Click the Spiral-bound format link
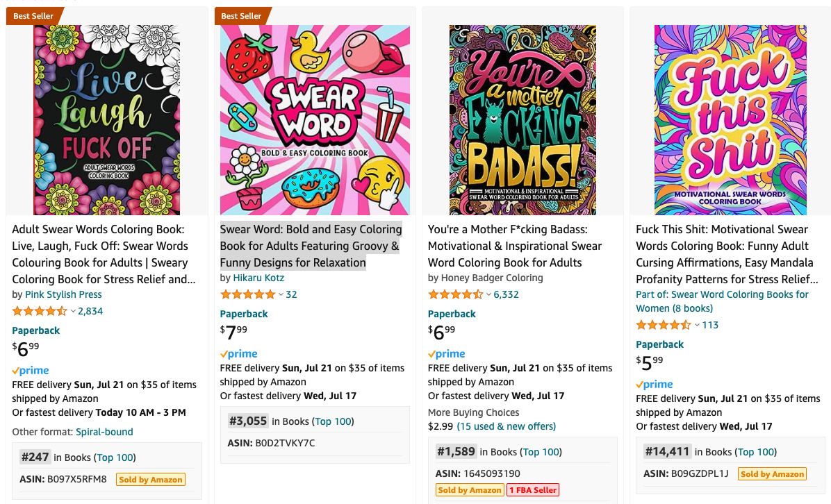Image resolution: width=831 pixels, height=504 pixels. point(104,432)
